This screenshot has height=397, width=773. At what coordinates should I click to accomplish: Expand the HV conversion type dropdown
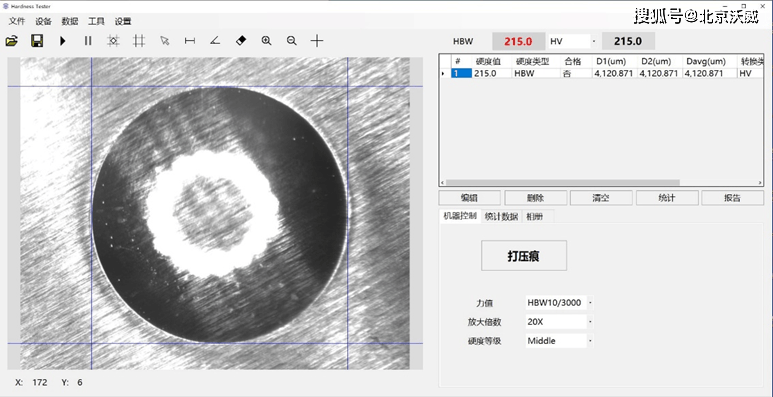(593, 41)
